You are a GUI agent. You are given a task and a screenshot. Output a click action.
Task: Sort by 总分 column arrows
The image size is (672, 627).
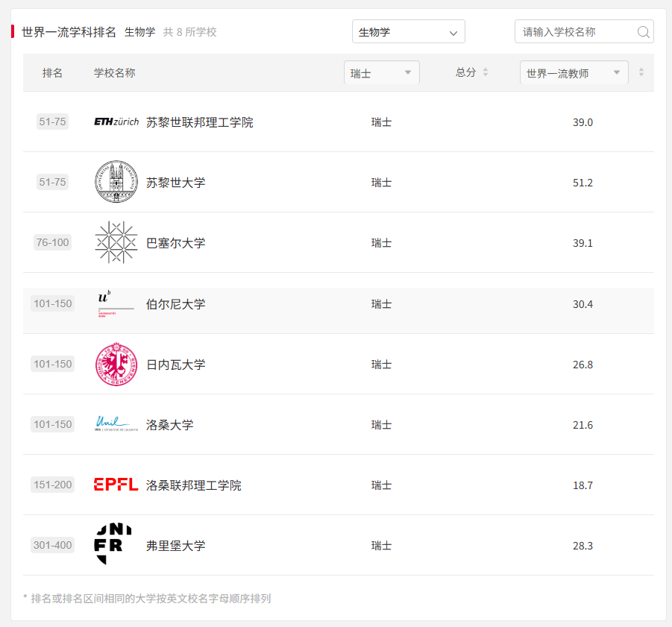coord(486,72)
